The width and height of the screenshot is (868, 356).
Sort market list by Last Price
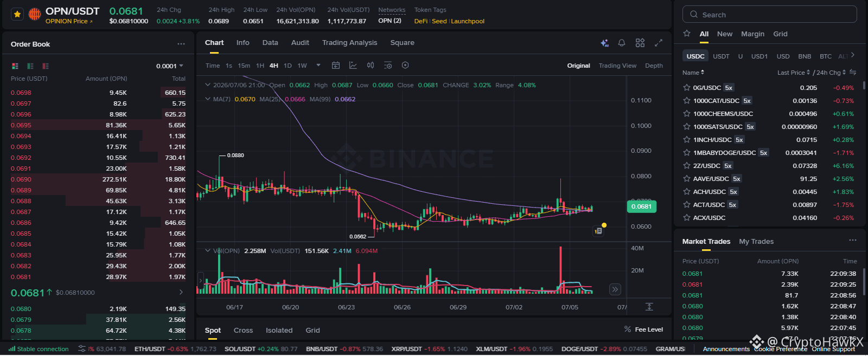click(794, 73)
